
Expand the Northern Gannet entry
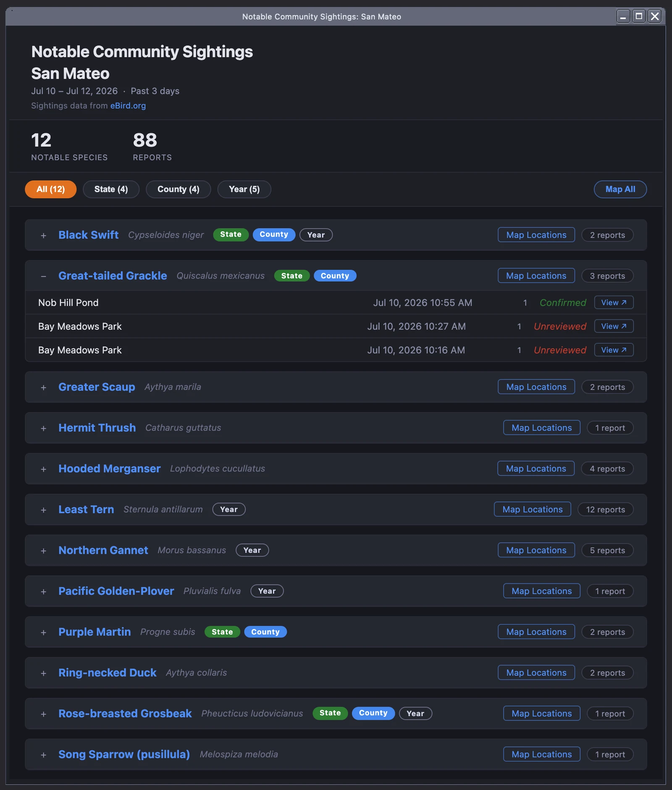click(43, 551)
